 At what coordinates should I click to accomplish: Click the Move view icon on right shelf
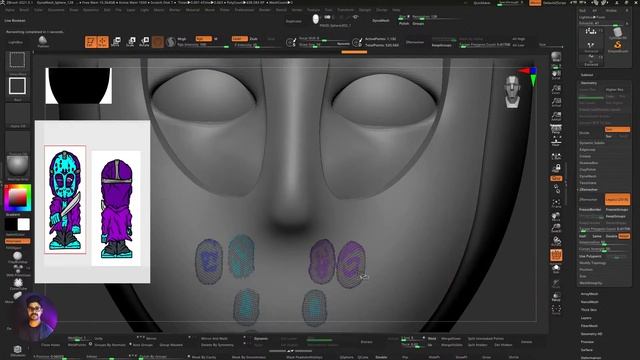point(556,216)
